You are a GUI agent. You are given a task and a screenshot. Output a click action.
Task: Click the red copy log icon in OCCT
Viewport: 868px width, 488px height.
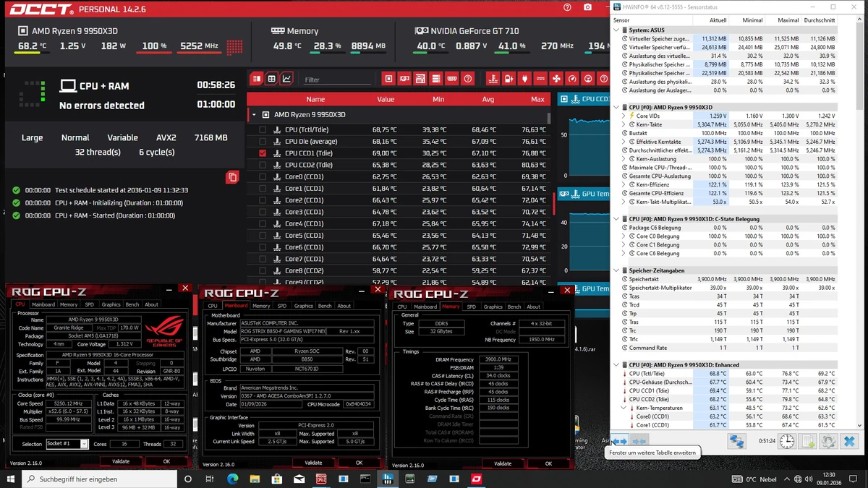[x=231, y=177]
